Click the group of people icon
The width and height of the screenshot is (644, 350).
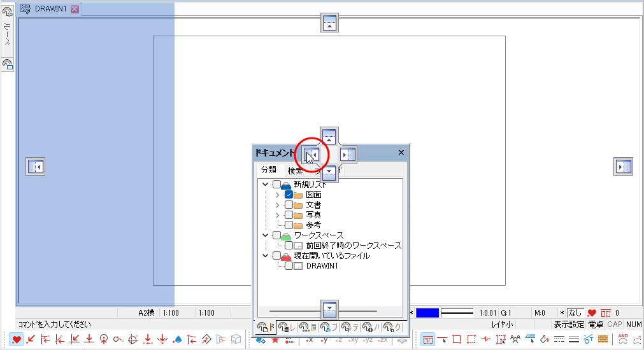coord(515,340)
